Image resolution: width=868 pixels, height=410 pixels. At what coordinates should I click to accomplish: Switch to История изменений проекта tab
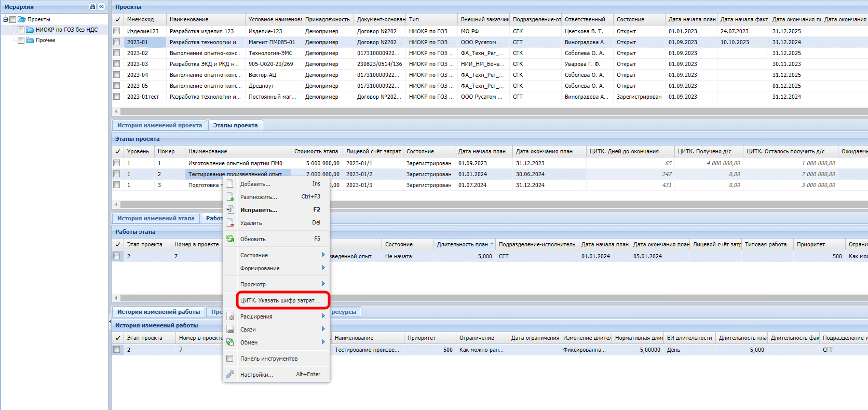159,125
